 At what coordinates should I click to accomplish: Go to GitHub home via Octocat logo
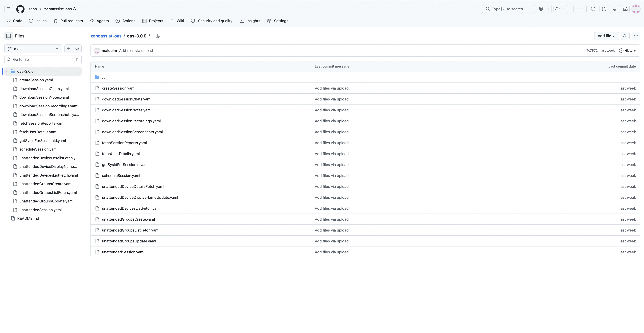point(20,9)
